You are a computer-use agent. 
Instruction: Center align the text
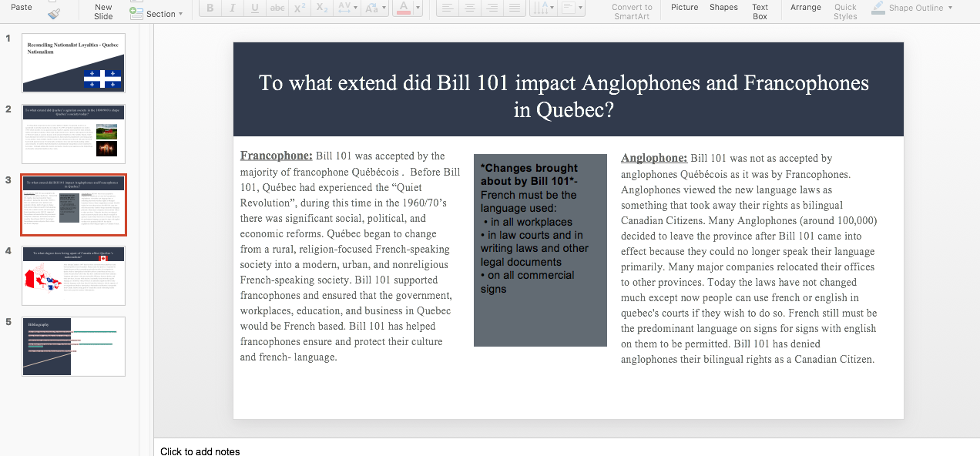[469, 8]
